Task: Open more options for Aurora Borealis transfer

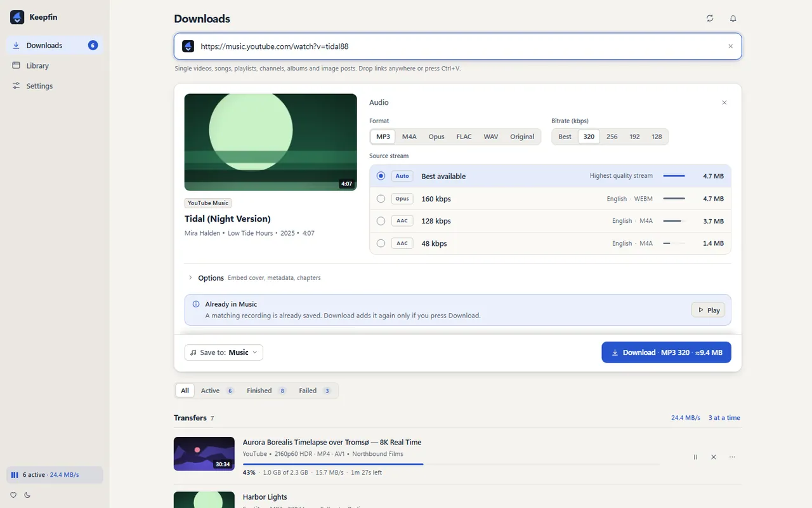Action: (x=732, y=457)
